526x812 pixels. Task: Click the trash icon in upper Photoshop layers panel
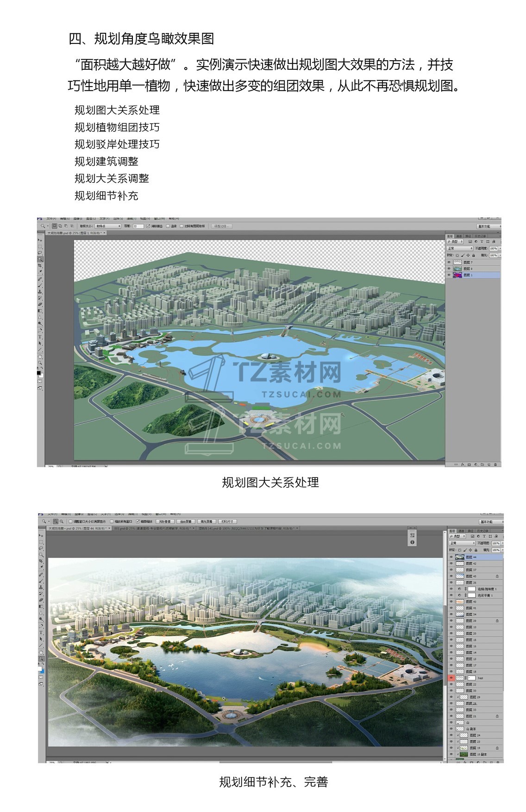[495, 465]
